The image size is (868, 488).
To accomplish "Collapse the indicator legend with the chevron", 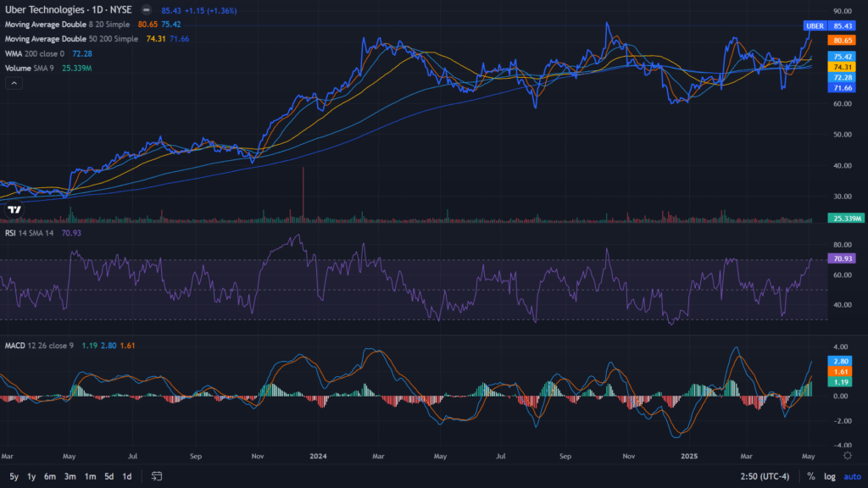I will coord(14,84).
